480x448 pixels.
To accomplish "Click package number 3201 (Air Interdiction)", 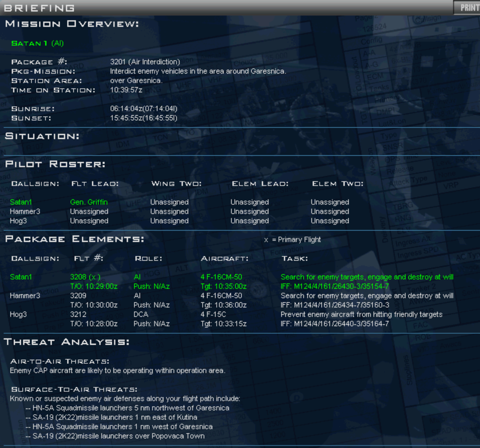I will (145, 62).
